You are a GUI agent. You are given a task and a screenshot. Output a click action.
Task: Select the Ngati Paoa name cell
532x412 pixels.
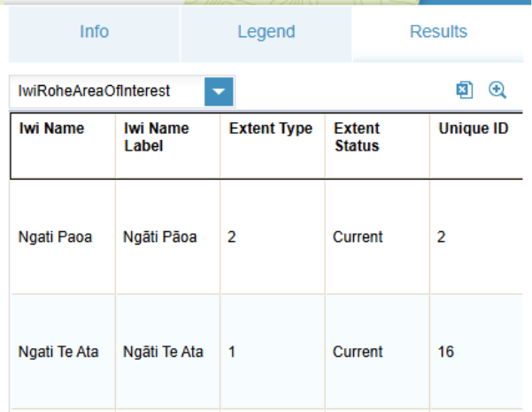pos(63,237)
